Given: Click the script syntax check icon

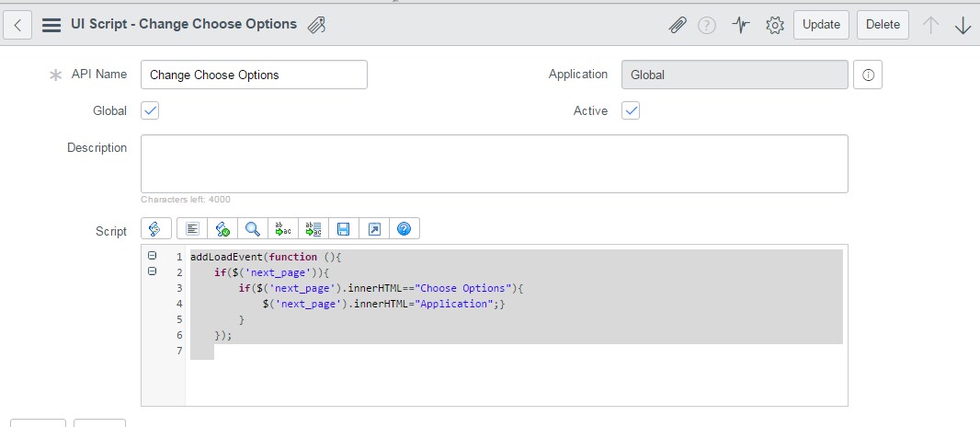Looking at the screenshot, I should click(222, 229).
